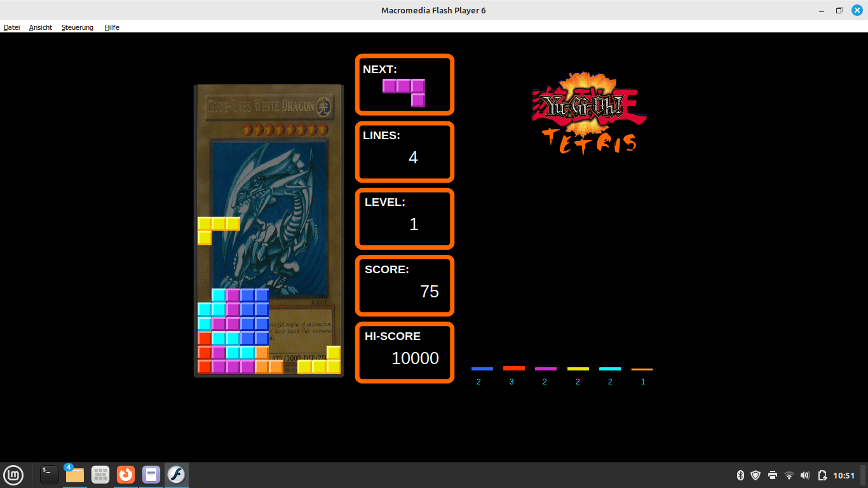Open the grid app launcher taskbar icon

[x=100, y=475]
